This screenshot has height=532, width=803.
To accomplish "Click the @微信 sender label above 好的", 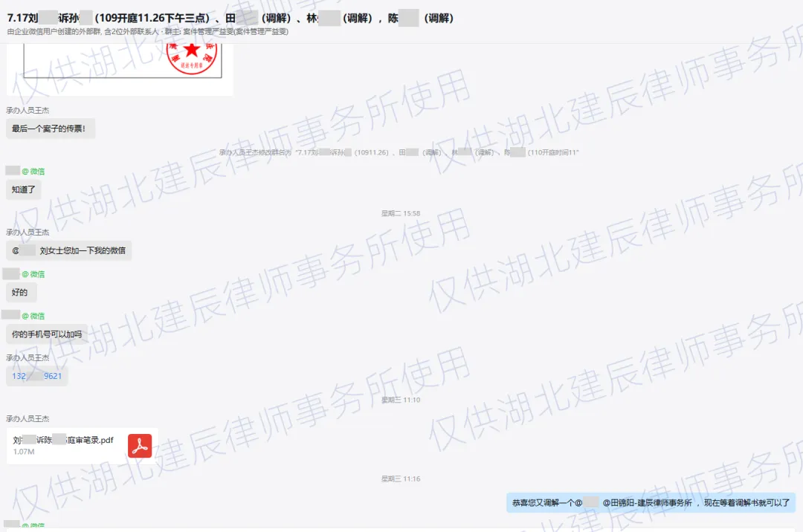I will (33, 274).
